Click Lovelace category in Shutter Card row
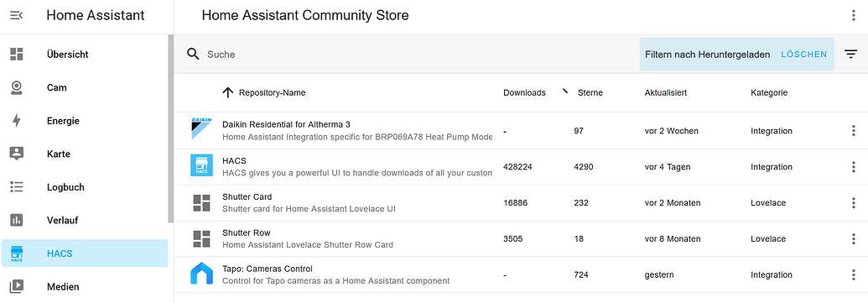868x303 pixels. point(768,203)
